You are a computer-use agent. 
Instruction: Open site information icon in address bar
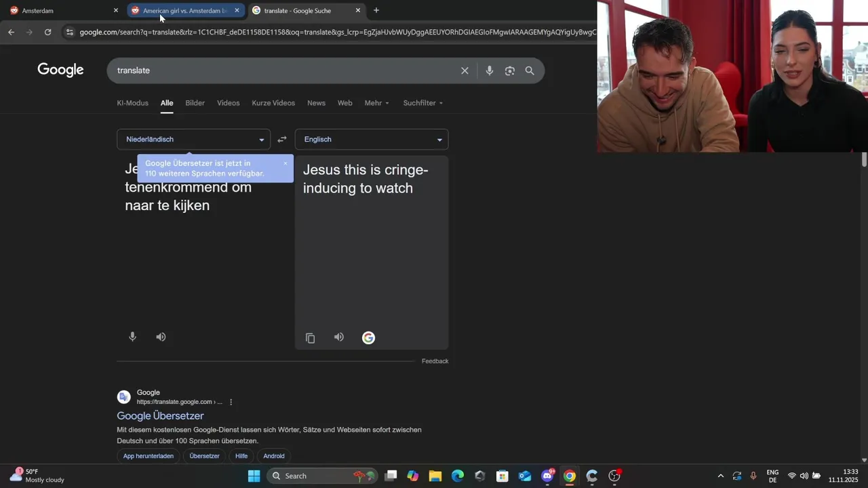pyautogui.click(x=69, y=32)
